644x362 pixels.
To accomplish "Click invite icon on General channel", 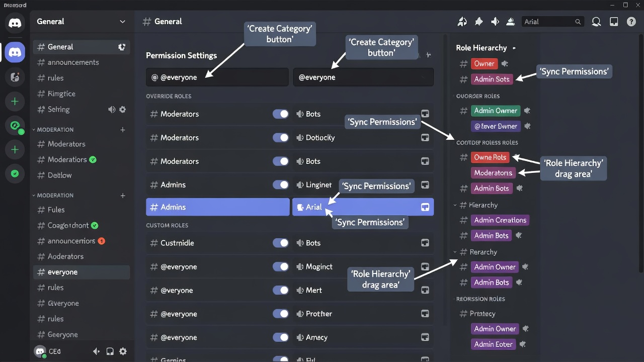I will [x=122, y=47].
